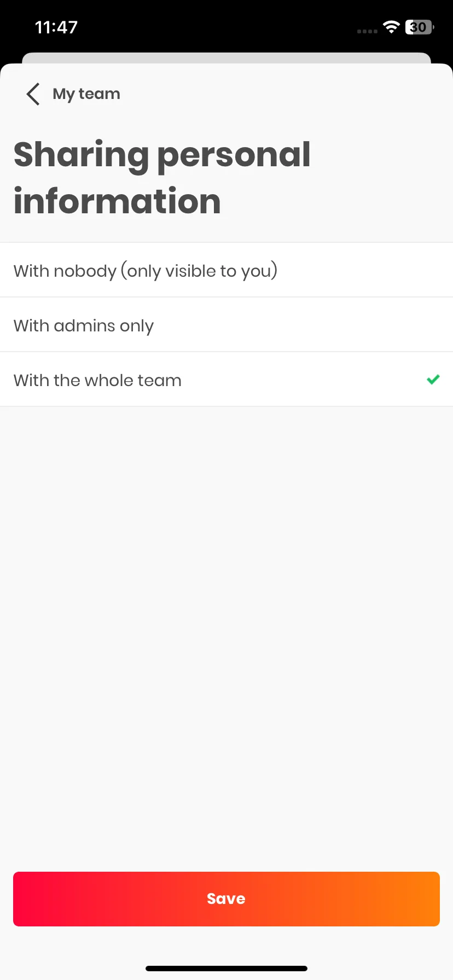
Task: Click the green checkmark beside whole team
Action: [x=433, y=380]
